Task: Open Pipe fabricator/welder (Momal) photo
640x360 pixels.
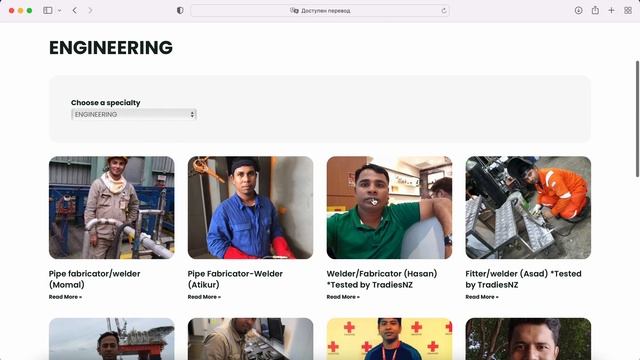Action: click(x=111, y=207)
